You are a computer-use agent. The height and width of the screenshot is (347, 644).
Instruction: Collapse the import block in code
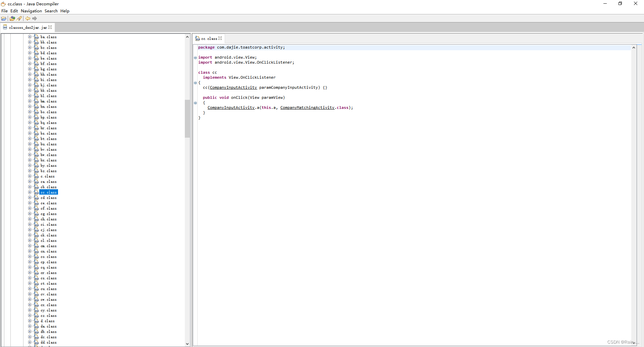[195, 58]
